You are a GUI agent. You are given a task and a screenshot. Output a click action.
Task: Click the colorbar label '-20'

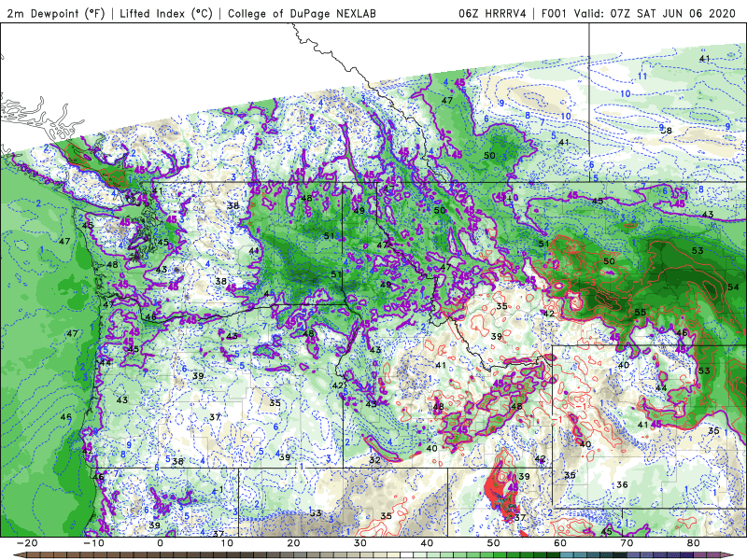27,543
